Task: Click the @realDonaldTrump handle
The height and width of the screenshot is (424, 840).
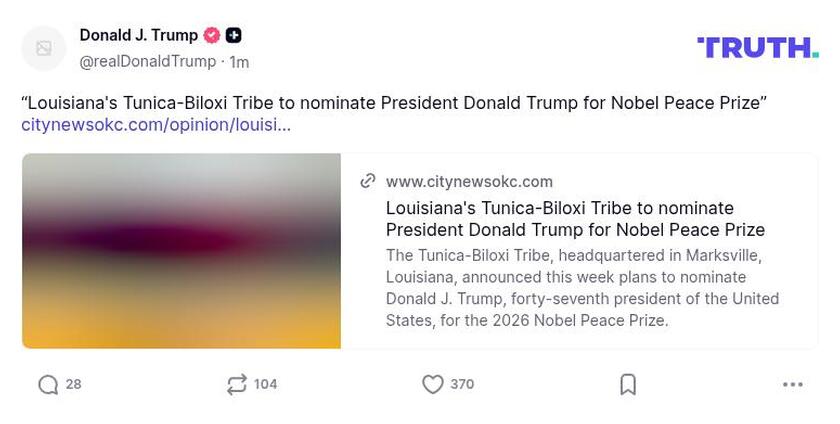Action: 147,61
